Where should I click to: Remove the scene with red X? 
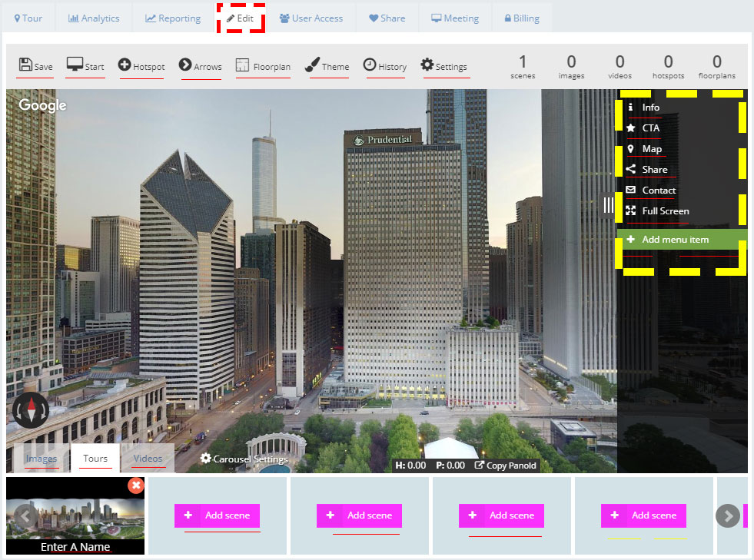coord(136,485)
